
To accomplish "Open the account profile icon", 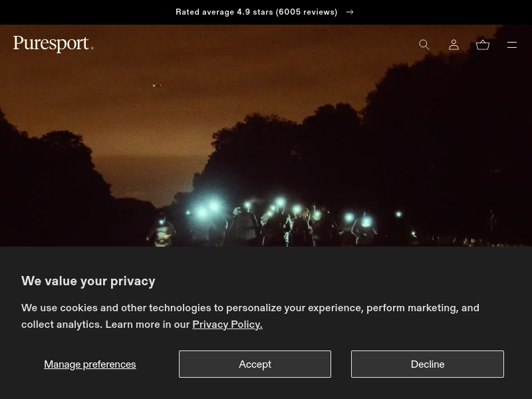I will coord(454,45).
